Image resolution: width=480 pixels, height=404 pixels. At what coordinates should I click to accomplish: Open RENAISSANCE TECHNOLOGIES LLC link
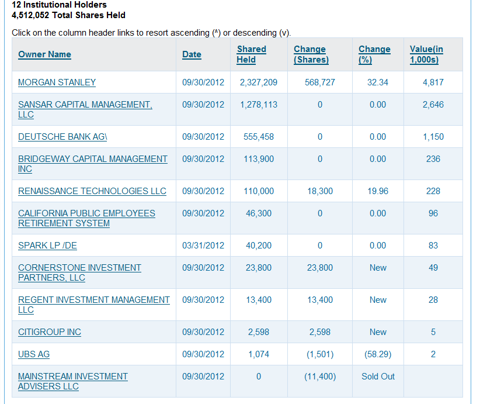(x=92, y=191)
